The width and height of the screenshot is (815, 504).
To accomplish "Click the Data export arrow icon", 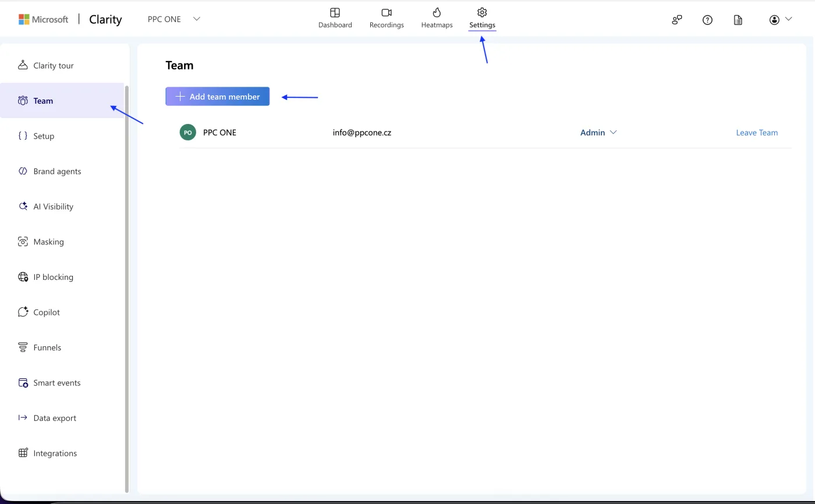I will click(x=23, y=418).
